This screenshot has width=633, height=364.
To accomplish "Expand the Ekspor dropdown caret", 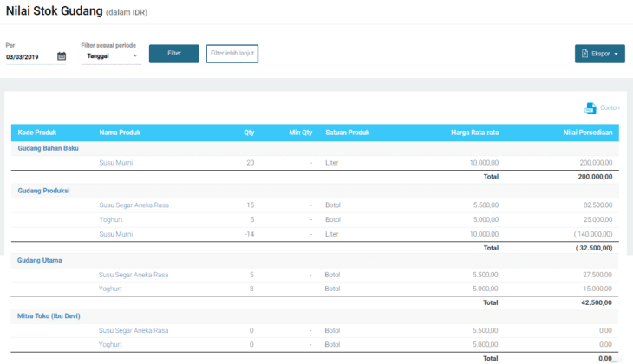I will point(616,54).
